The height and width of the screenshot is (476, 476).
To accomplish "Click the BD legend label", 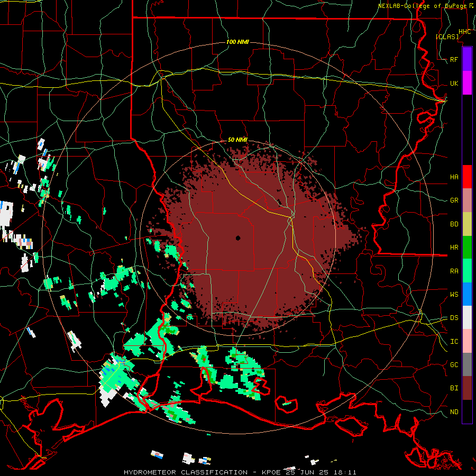I will 454,224.
